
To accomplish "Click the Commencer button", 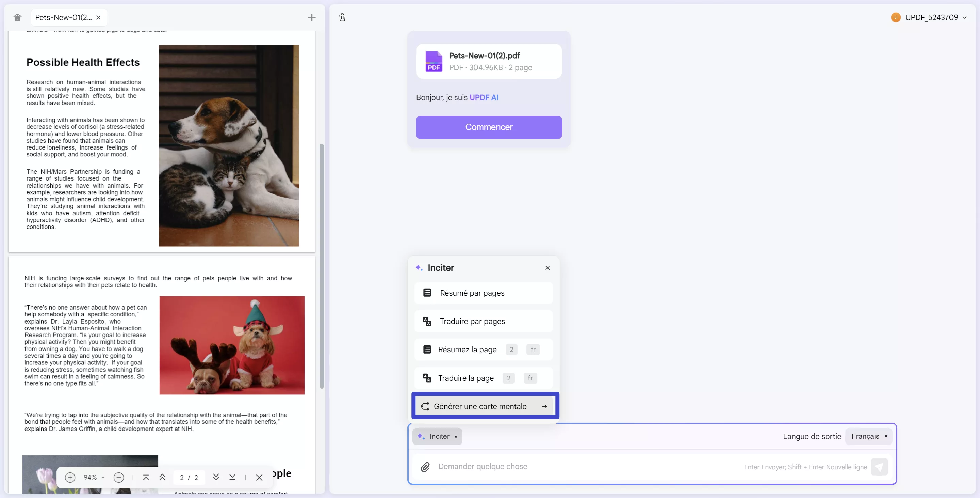I will (489, 127).
